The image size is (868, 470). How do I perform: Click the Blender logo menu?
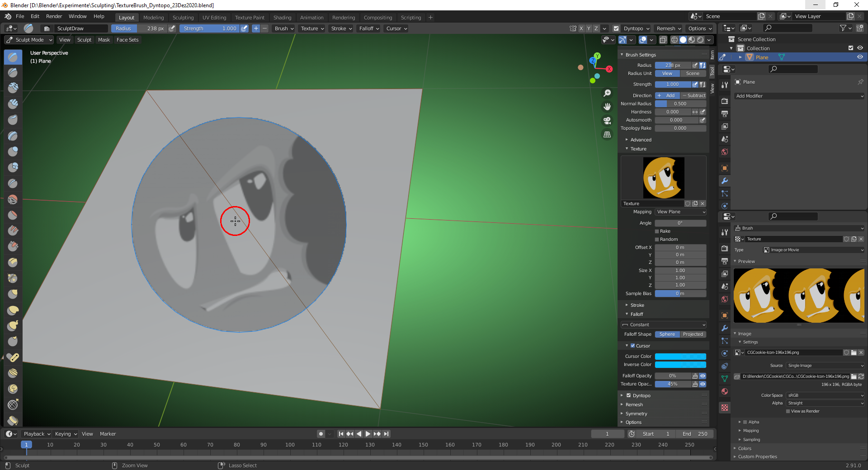click(x=8, y=16)
